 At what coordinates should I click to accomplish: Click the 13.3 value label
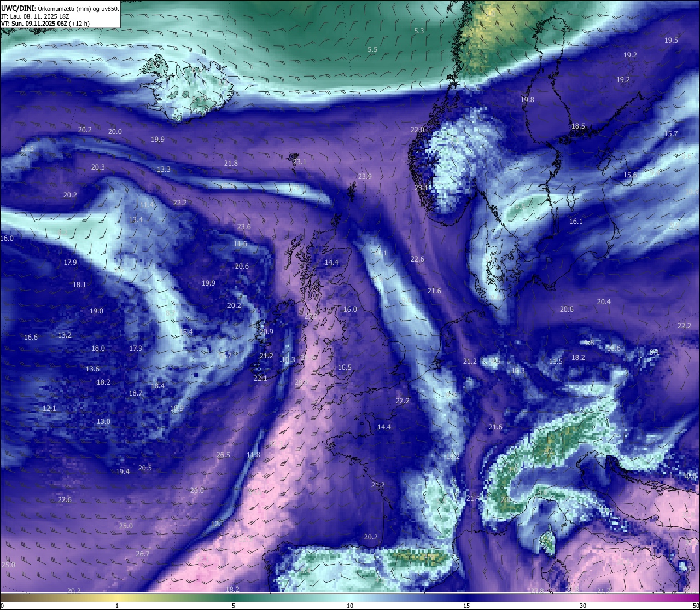pos(164,170)
